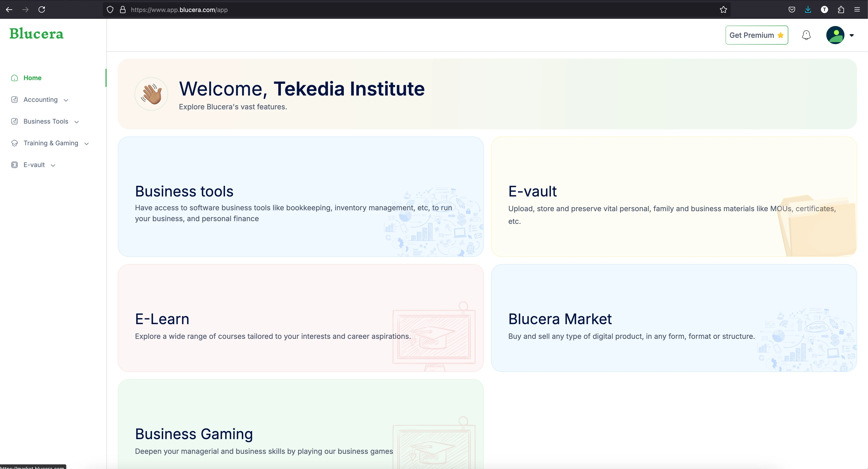Open the browser downloads icon

click(808, 10)
